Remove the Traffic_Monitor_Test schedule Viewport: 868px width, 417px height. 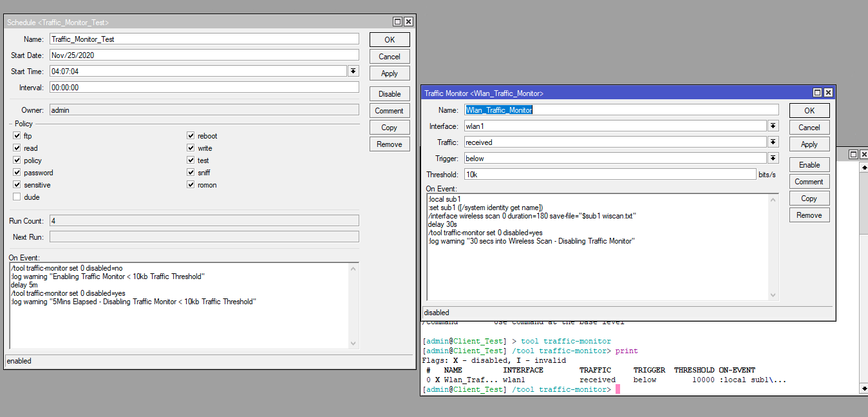[389, 144]
